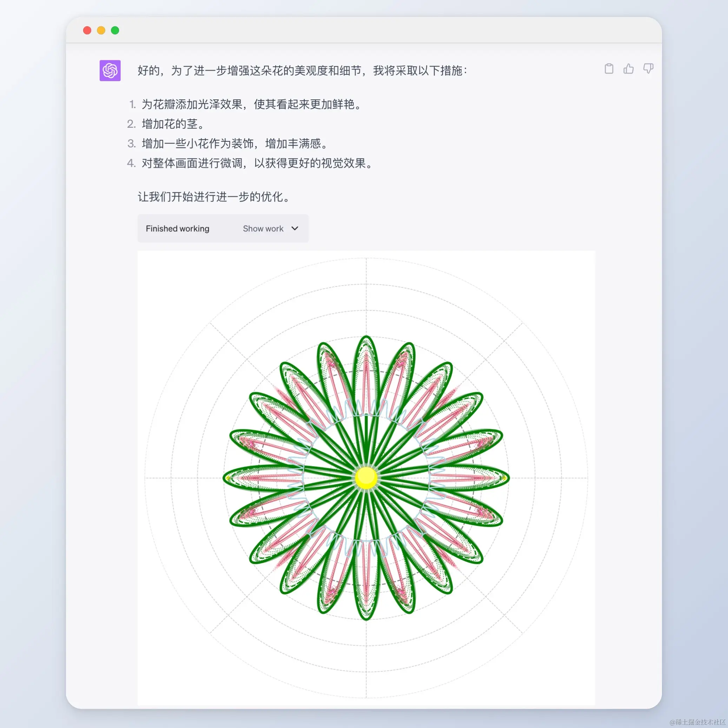Click list item four about overall tuning
The image size is (728, 728).
pos(257,163)
